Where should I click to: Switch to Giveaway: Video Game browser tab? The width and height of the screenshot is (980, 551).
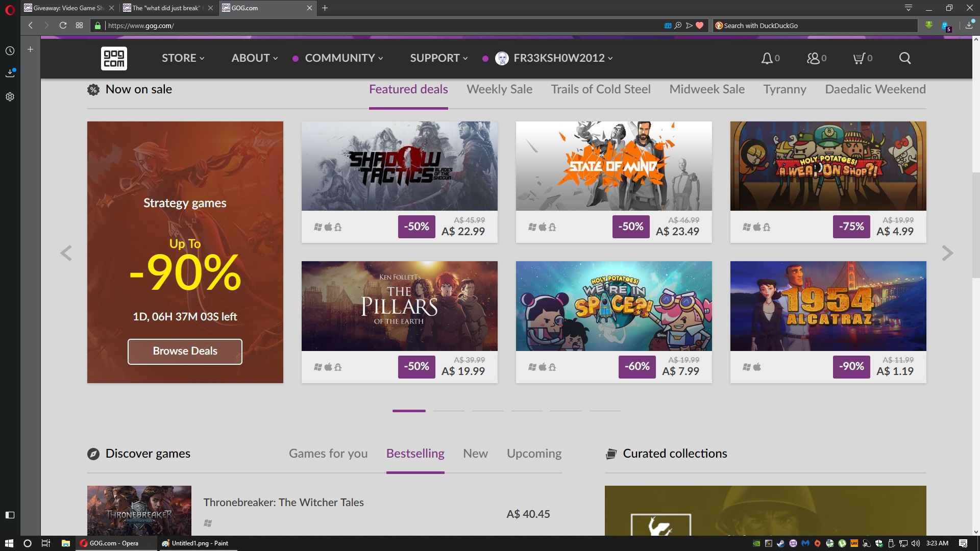69,8
